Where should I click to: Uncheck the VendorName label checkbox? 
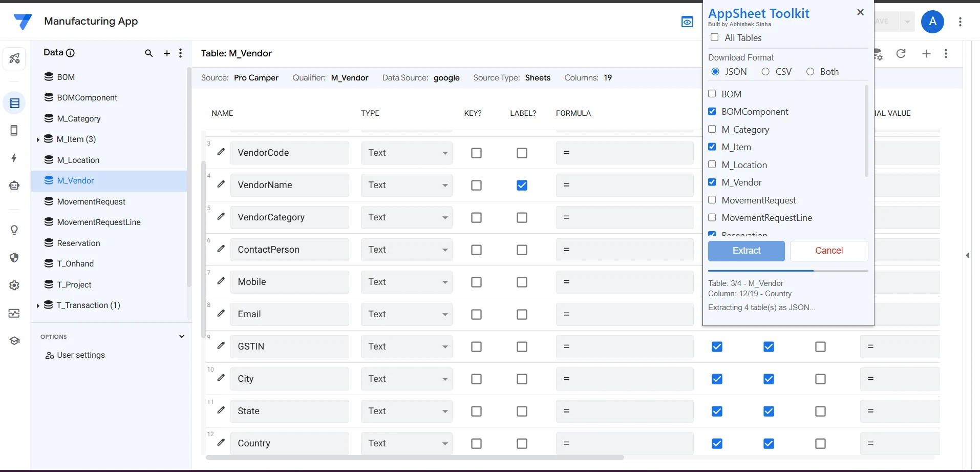pos(522,185)
